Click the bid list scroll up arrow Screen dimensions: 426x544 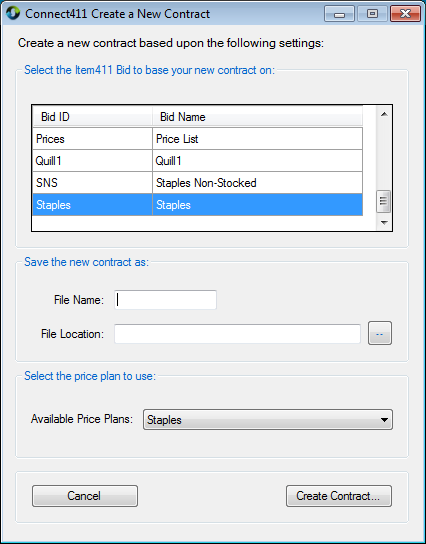(384, 114)
